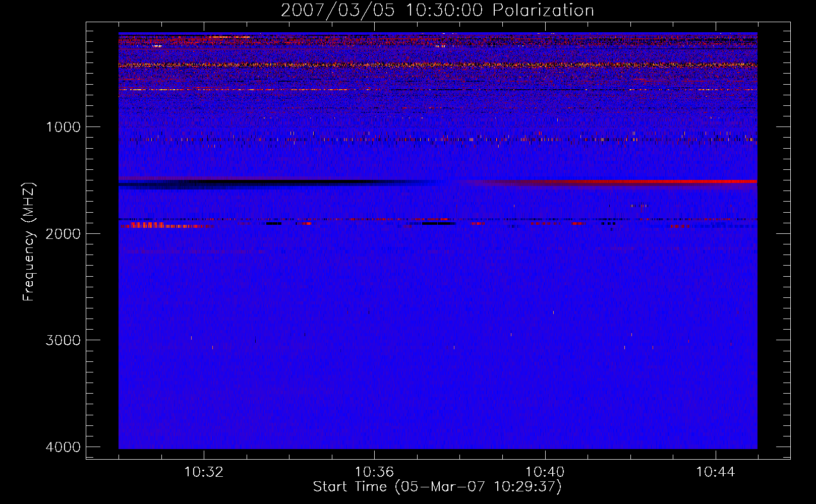
Task: Click the 'Frequency (MHZ)' axis label
Action: click(29, 242)
